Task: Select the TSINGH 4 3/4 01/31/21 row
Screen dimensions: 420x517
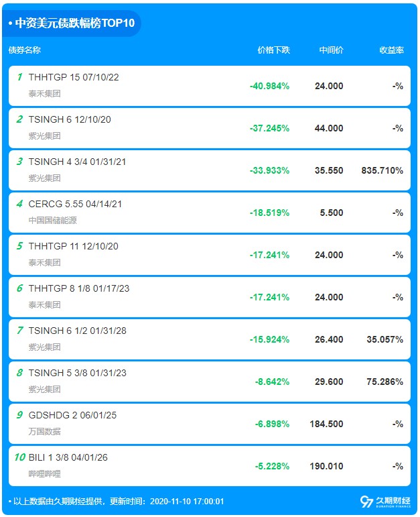Action: 210,170
